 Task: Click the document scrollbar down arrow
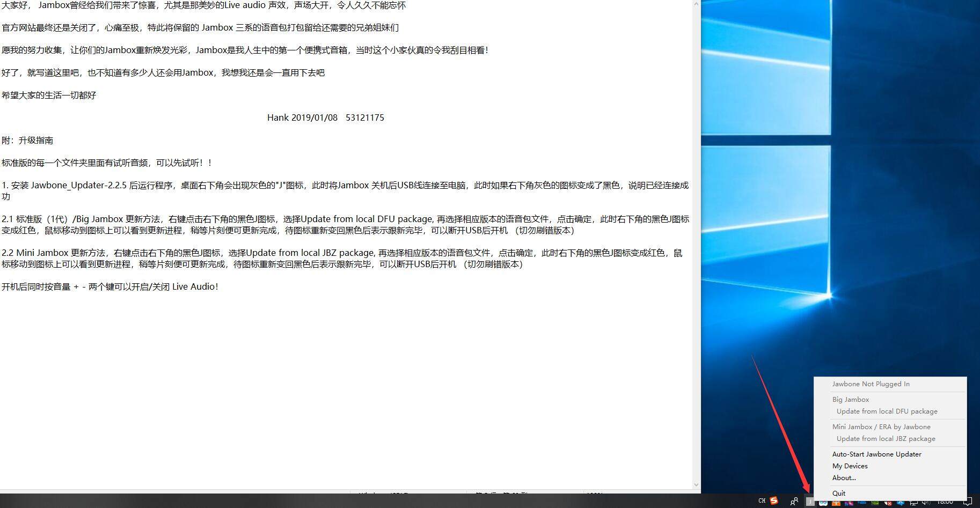click(x=696, y=485)
